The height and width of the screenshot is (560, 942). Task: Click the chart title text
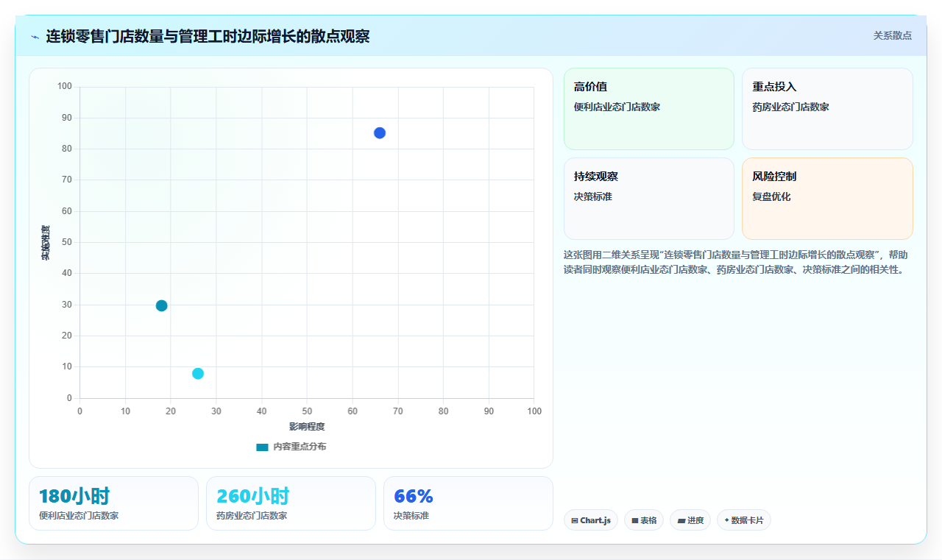(x=208, y=36)
